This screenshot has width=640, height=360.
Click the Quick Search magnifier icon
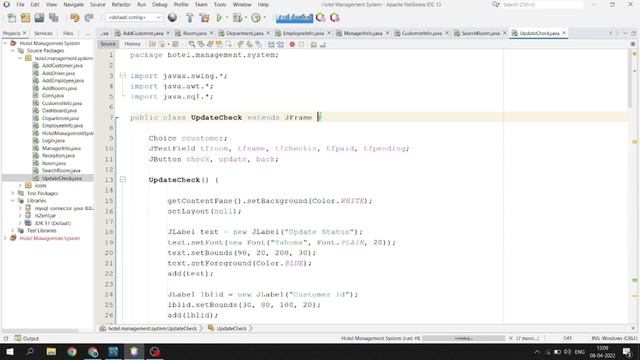[496, 4]
